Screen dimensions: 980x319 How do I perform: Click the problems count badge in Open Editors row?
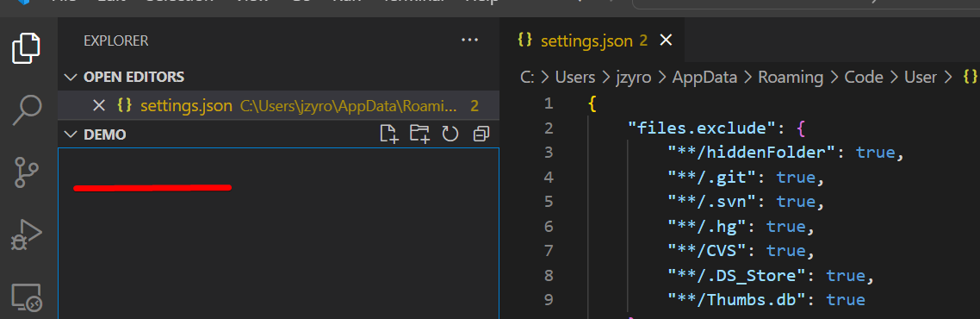pos(474,106)
